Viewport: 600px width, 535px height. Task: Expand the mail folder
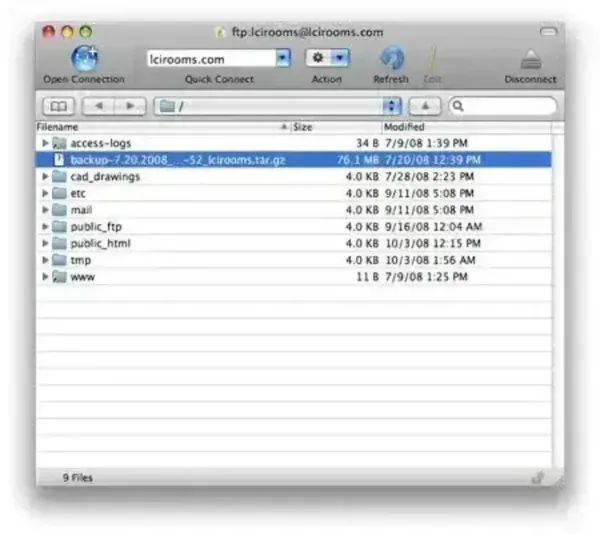point(45,210)
